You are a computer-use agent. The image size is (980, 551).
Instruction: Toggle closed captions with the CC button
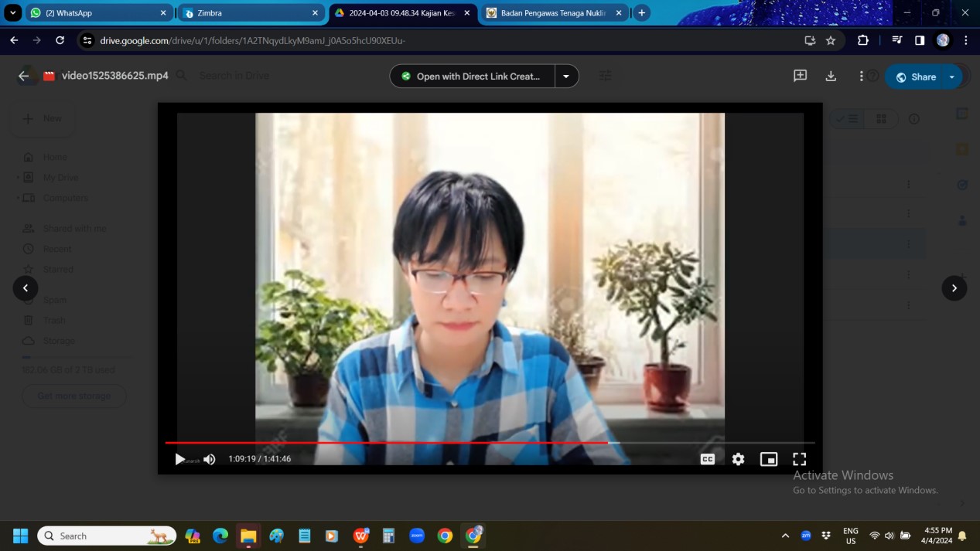pos(707,459)
